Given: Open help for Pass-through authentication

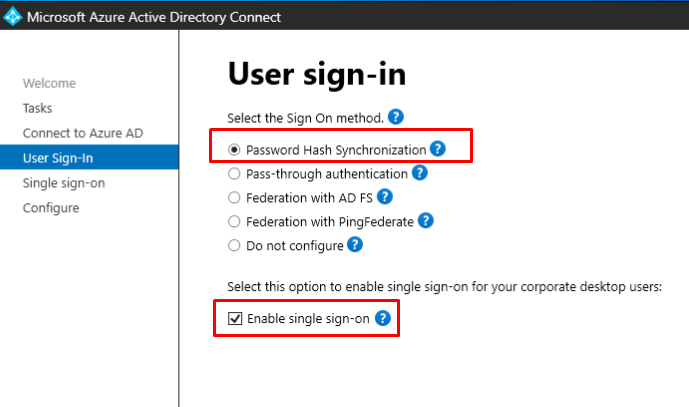Looking at the screenshot, I should (x=419, y=173).
